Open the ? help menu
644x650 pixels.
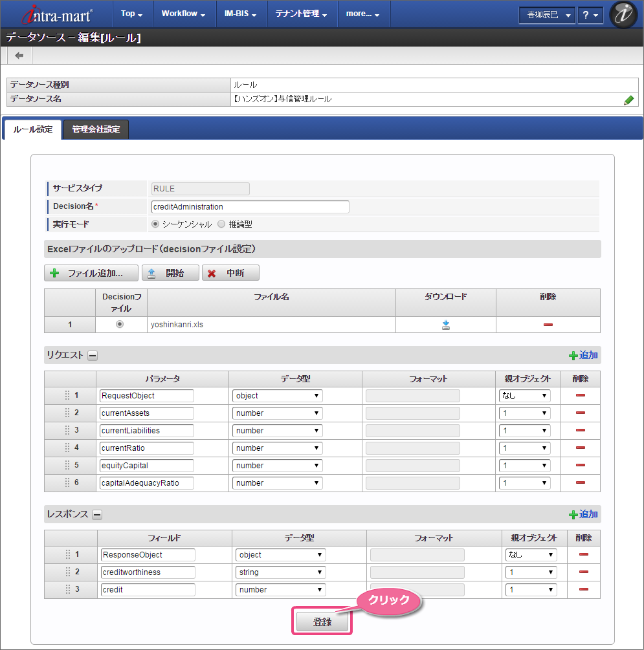(x=590, y=16)
